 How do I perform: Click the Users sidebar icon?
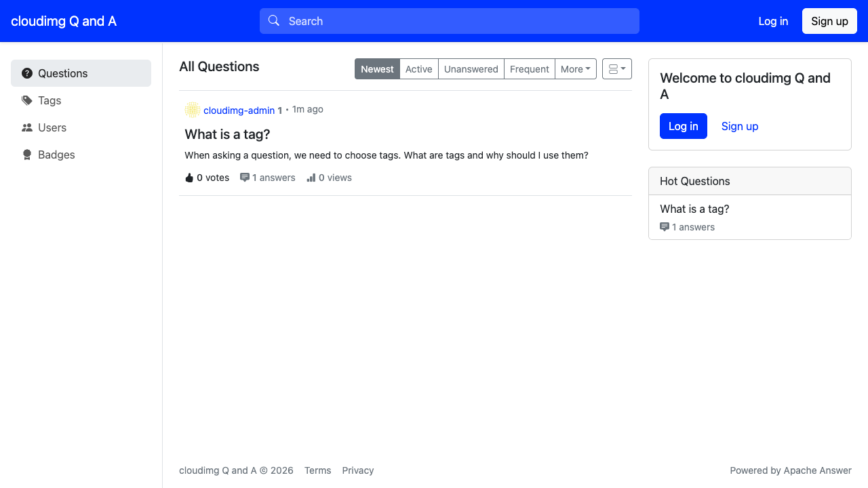pyautogui.click(x=27, y=127)
